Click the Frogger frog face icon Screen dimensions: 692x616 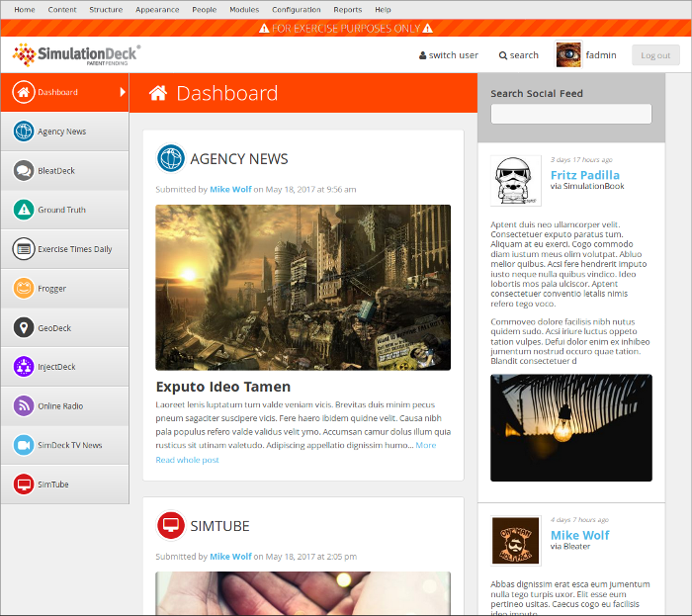coord(24,288)
